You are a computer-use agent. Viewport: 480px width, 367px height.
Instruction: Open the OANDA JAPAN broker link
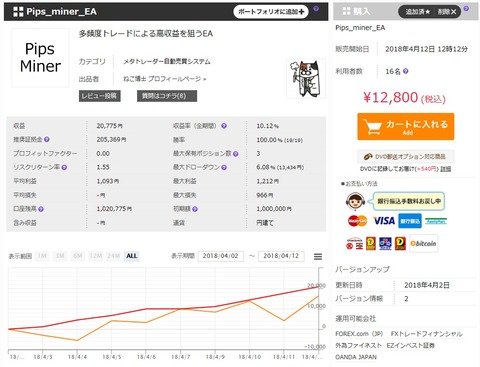(x=356, y=357)
